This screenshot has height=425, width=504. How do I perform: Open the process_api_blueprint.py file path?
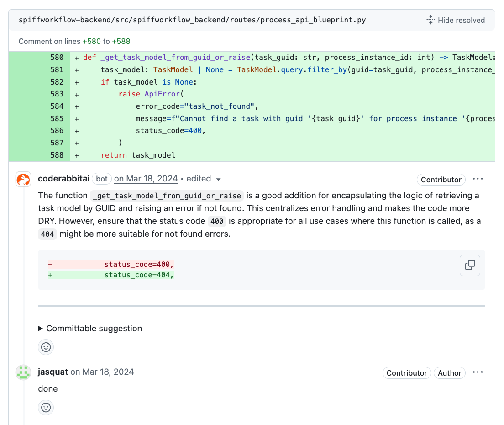(192, 20)
